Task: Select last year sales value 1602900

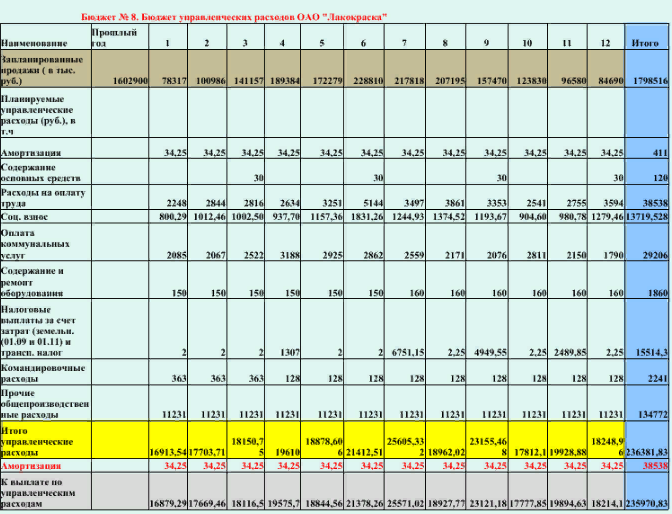Action: point(131,81)
